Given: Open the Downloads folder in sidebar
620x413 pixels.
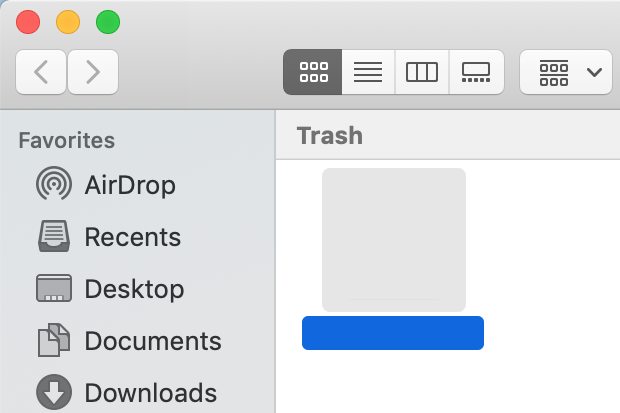Looking at the screenshot, I should [x=150, y=392].
